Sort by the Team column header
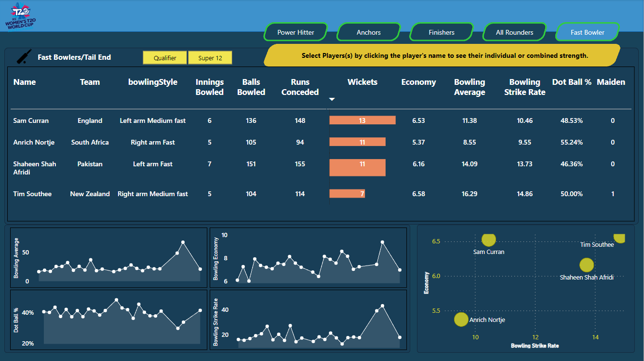644x361 pixels. tap(90, 82)
